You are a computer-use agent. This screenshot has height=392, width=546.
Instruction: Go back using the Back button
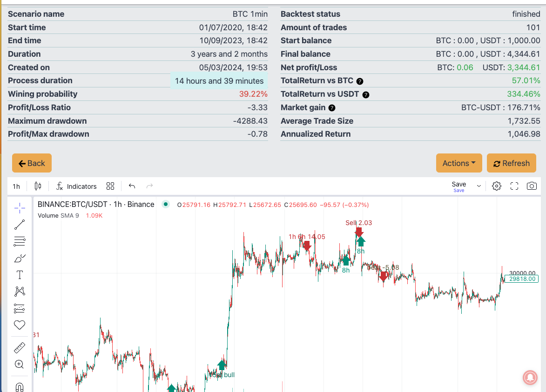pyautogui.click(x=31, y=163)
